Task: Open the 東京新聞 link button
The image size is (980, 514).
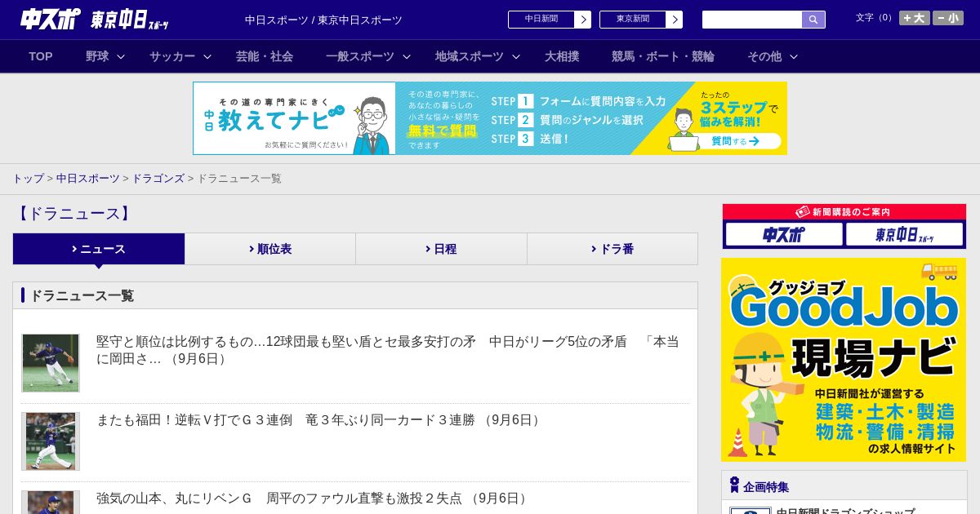Action: (633, 20)
